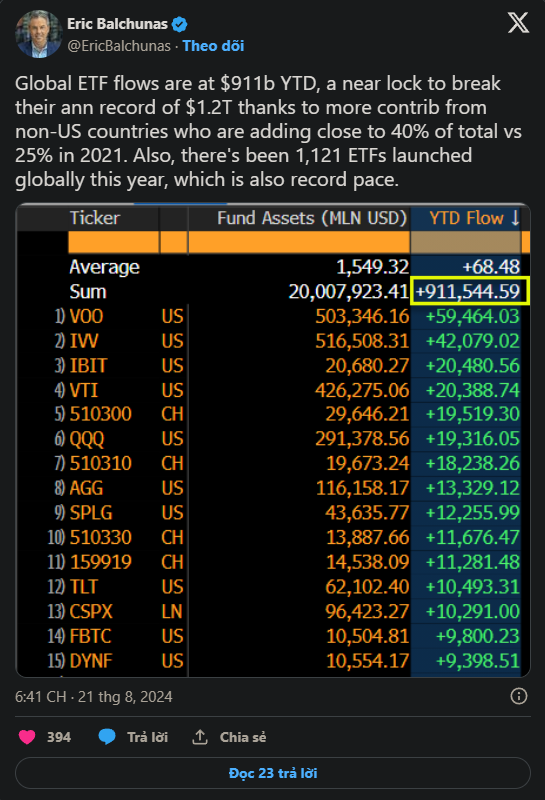
Task: Select the SPLG ticker
Action: pyautogui.click(x=91, y=513)
